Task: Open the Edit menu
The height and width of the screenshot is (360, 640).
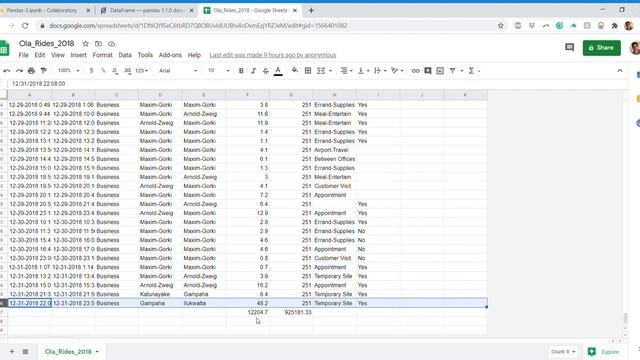Action: [40, 55]
